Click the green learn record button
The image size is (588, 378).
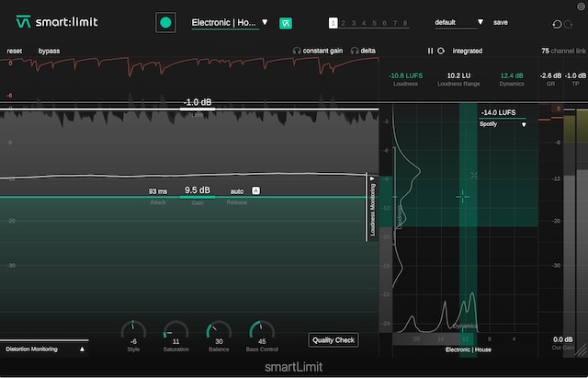click(165, 22)
